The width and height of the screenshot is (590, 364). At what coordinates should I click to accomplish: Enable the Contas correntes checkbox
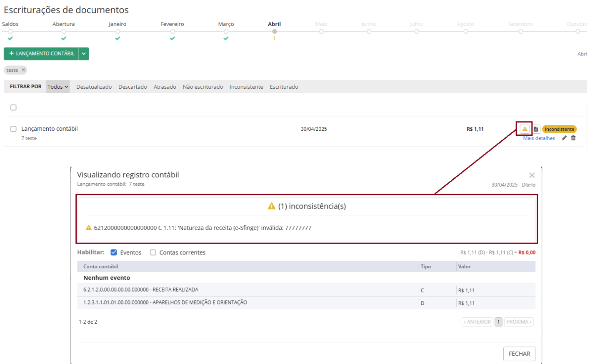(x=153, y=252)
